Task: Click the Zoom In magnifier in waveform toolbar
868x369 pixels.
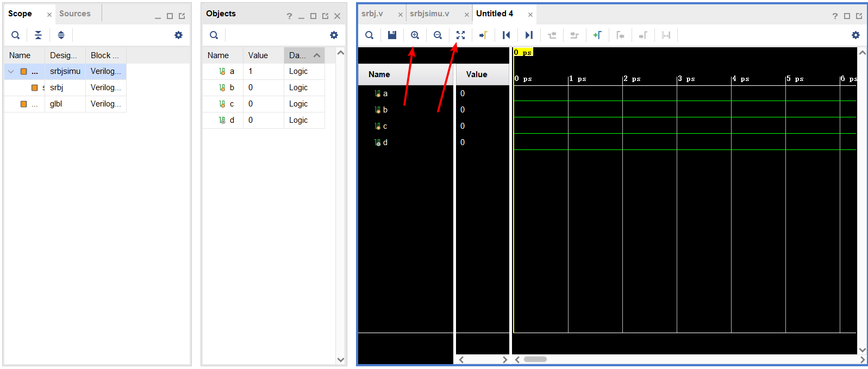Action: pos(415,35)
